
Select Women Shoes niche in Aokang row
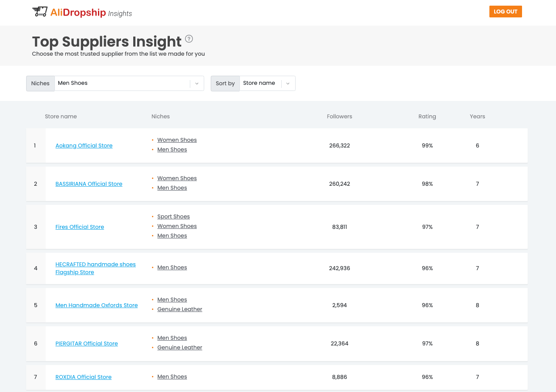(177, 140)
